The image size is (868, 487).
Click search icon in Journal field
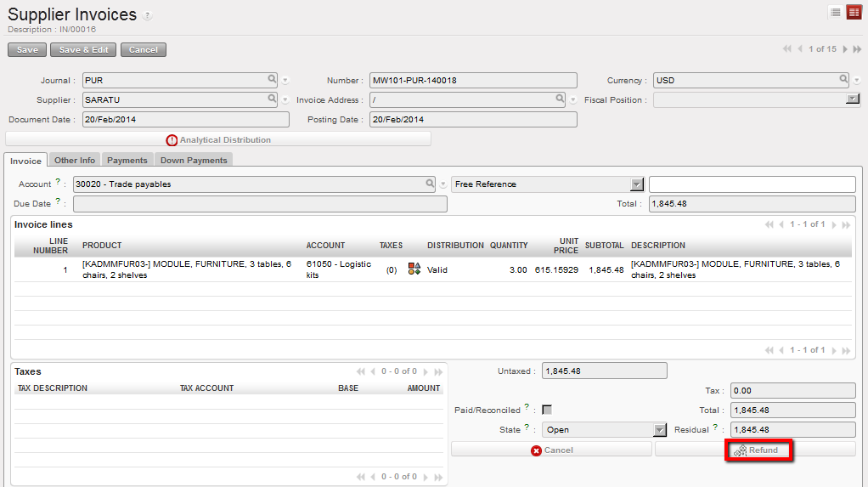tap(273, 79)
